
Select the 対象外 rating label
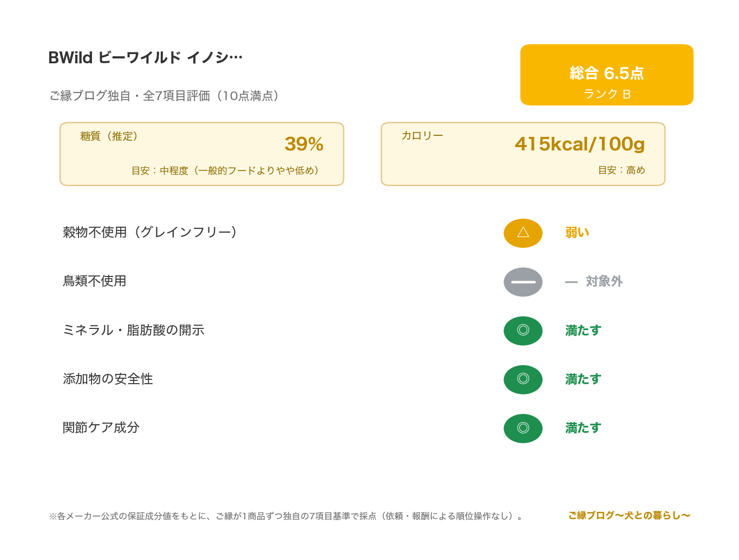[604, 281]
